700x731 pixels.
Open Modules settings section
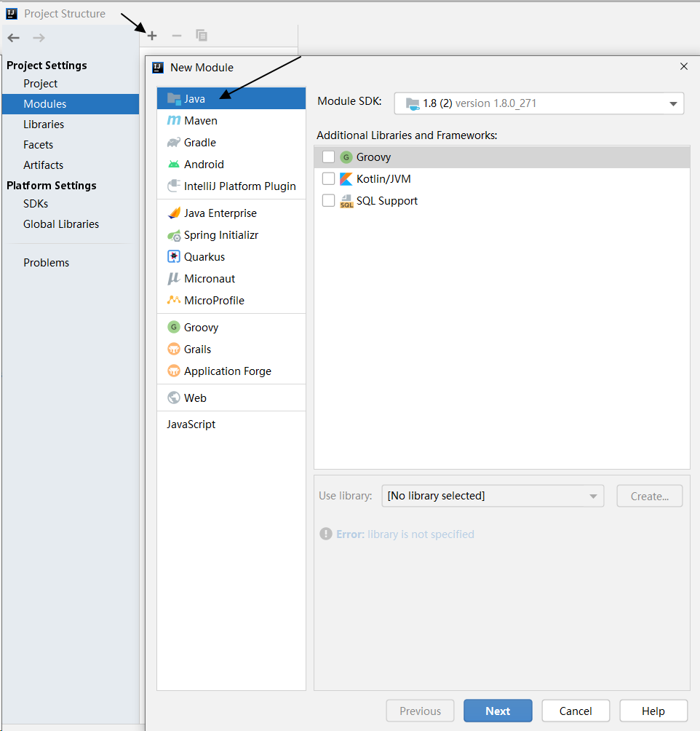[x=71, y=104]
